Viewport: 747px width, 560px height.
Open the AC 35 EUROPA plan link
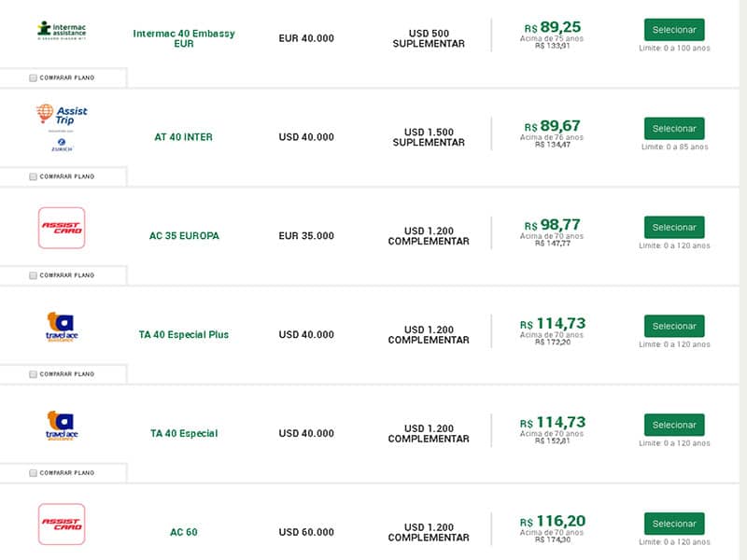[x=184, y=236]
